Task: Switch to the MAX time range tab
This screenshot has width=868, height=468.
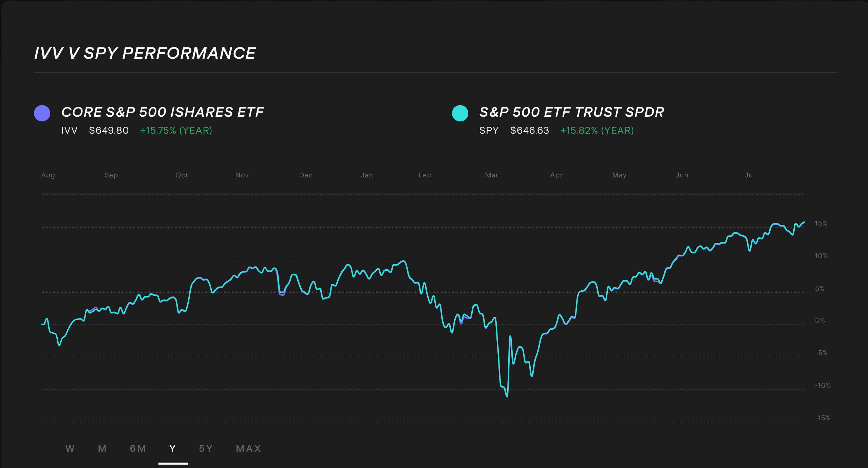Action: tap(249, 448)
